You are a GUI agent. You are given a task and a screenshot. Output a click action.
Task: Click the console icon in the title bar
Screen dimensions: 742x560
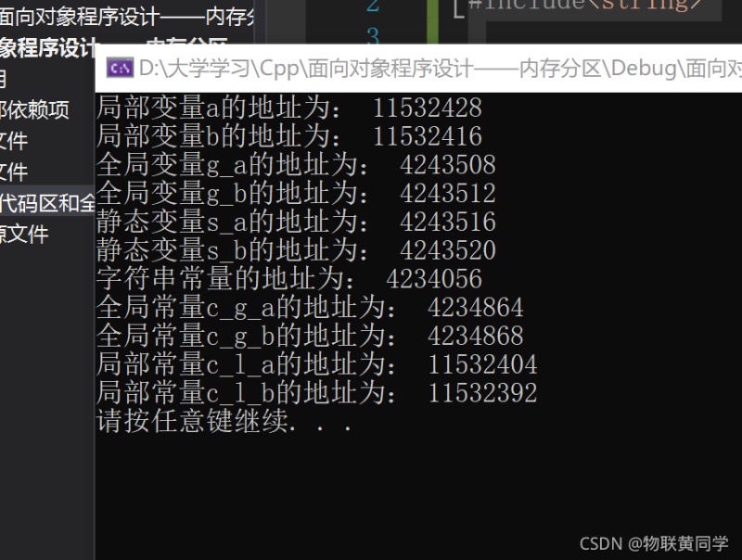(x=121, y=69)
